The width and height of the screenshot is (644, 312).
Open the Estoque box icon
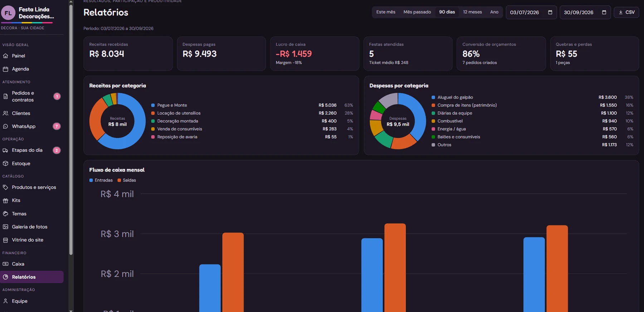5,163
